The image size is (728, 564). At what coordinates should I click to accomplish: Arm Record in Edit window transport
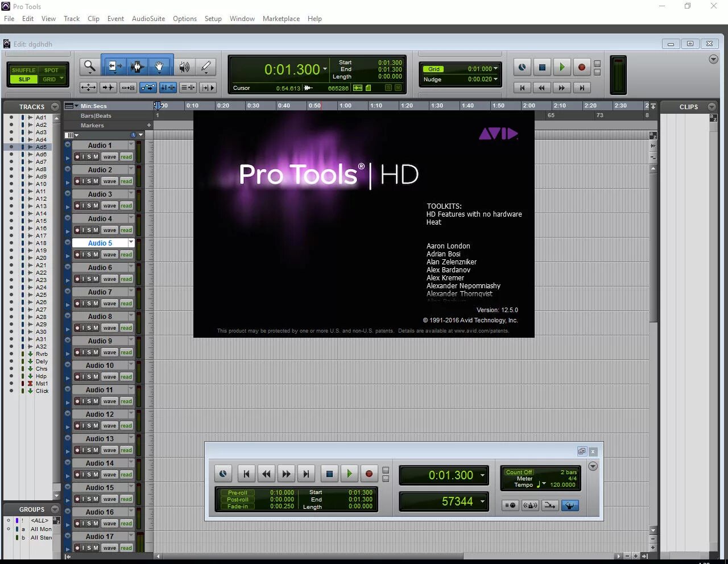(x=581, y=67)
